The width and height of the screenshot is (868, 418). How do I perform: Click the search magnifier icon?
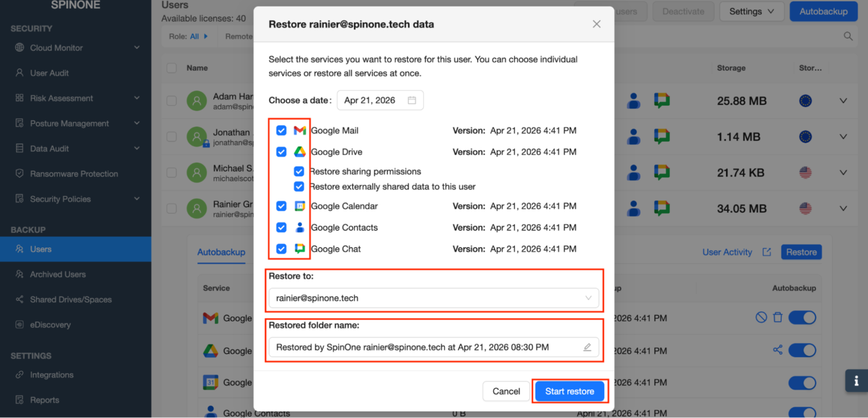848,37
